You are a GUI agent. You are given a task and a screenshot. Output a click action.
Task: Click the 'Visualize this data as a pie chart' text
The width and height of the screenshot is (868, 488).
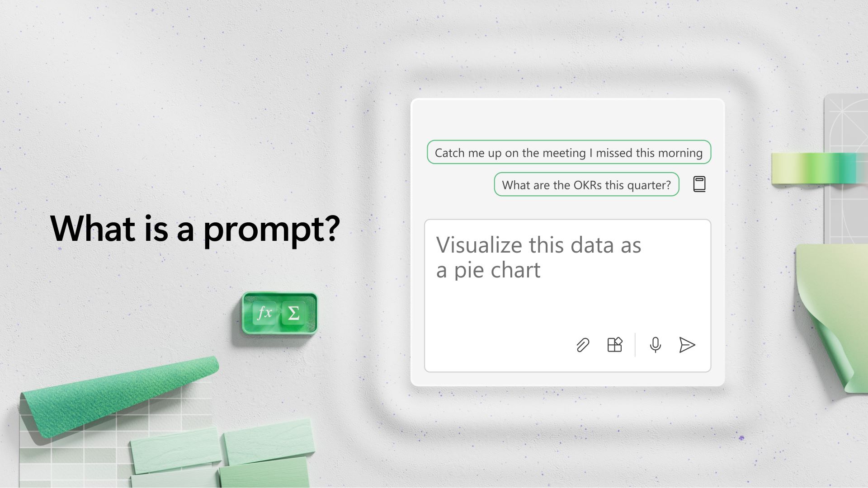pyautogui.click(x=538, y=256)
